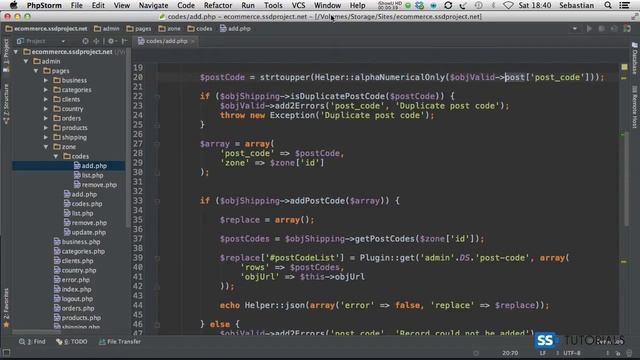Click the Spotlight search icon in menu bar
640x360 pixels.
click(608, 5)
